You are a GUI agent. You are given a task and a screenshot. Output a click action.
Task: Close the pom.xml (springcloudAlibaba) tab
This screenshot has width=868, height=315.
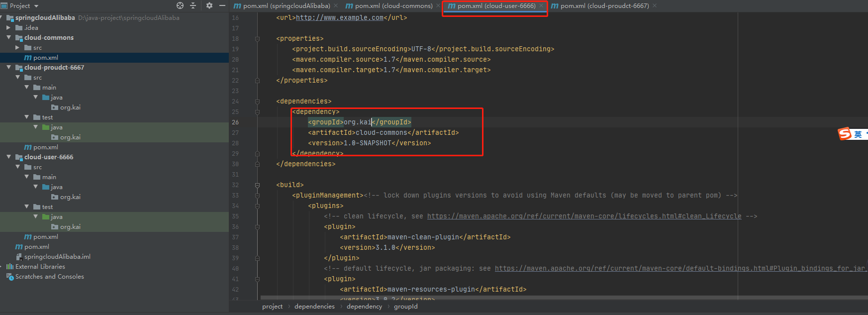[x=336, y=6]
